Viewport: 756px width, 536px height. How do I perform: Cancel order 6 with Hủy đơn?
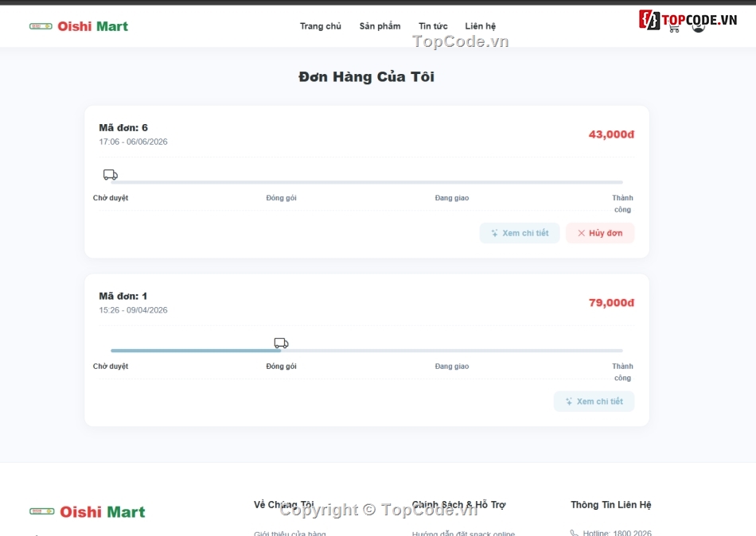click(600, 233)
